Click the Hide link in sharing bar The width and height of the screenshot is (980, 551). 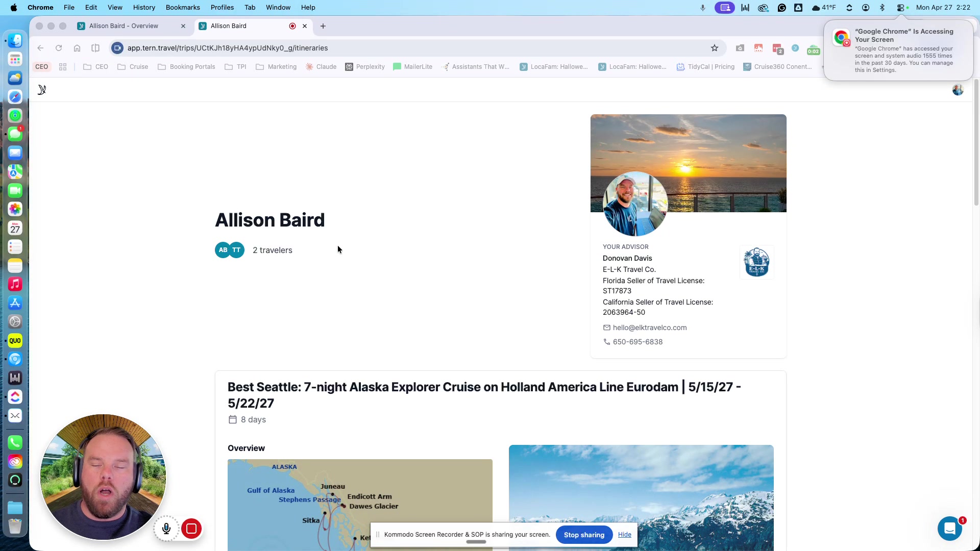624,535
